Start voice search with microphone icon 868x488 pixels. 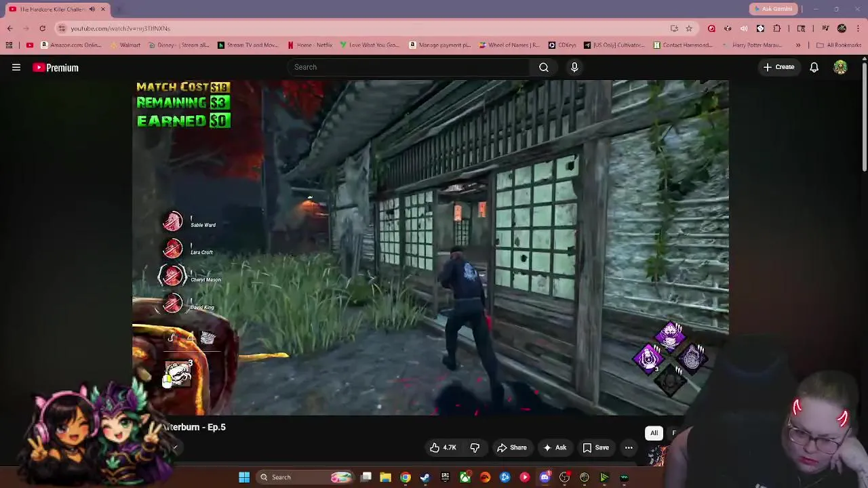[x=574, y=67]
